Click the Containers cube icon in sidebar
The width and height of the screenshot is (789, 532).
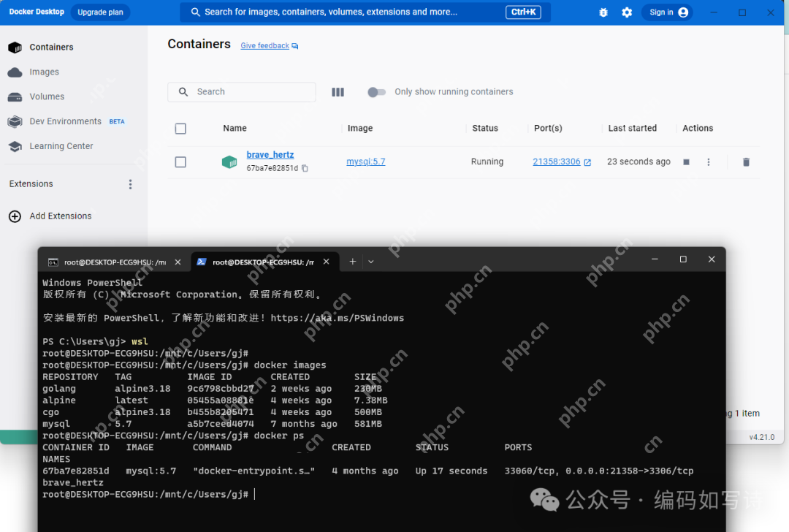point(15,47)
